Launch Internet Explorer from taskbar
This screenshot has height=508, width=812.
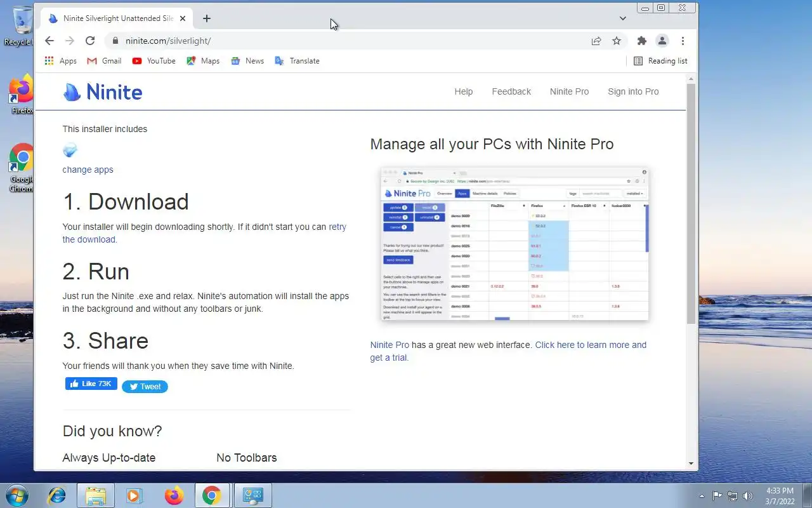tap(57, 495)
